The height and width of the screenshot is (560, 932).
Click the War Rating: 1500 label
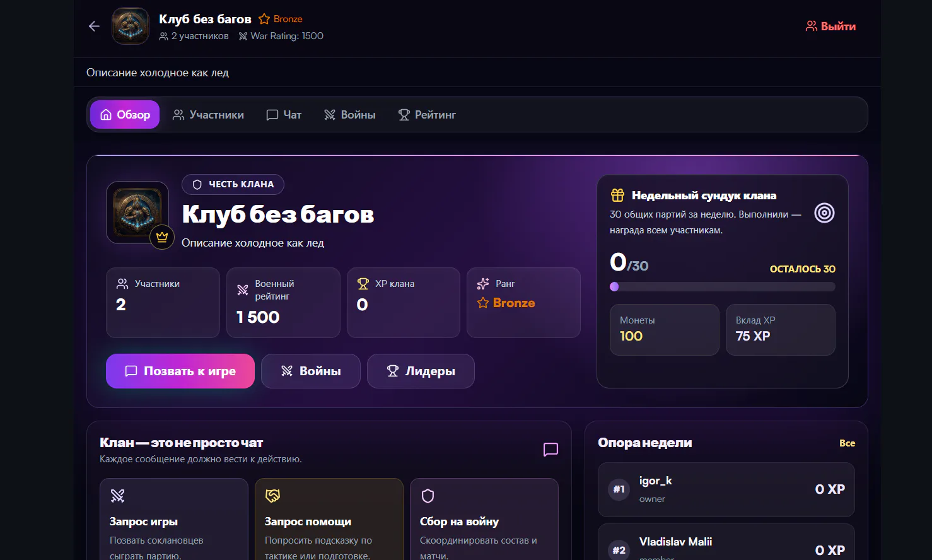pos(281,36)
